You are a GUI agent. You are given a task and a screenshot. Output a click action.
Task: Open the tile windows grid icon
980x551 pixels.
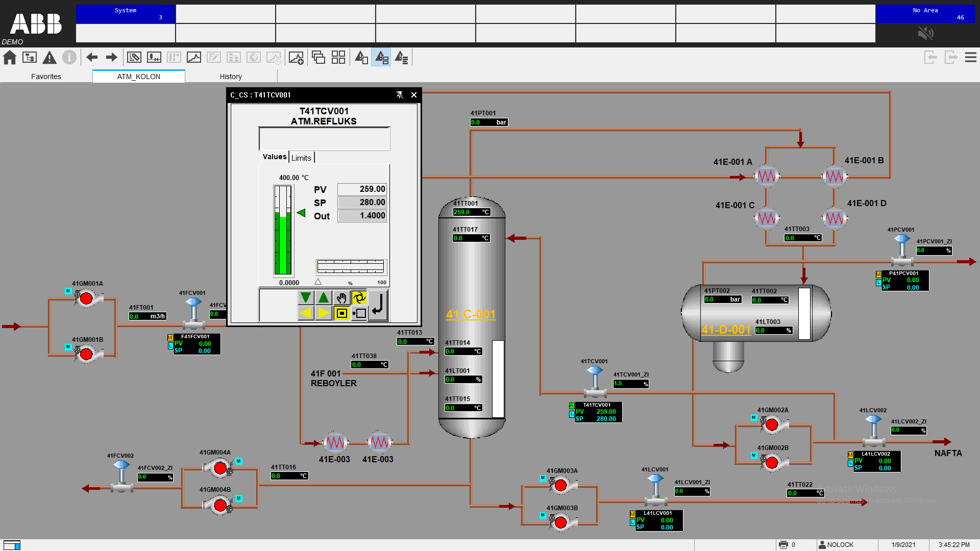click(x=338, y=57)
